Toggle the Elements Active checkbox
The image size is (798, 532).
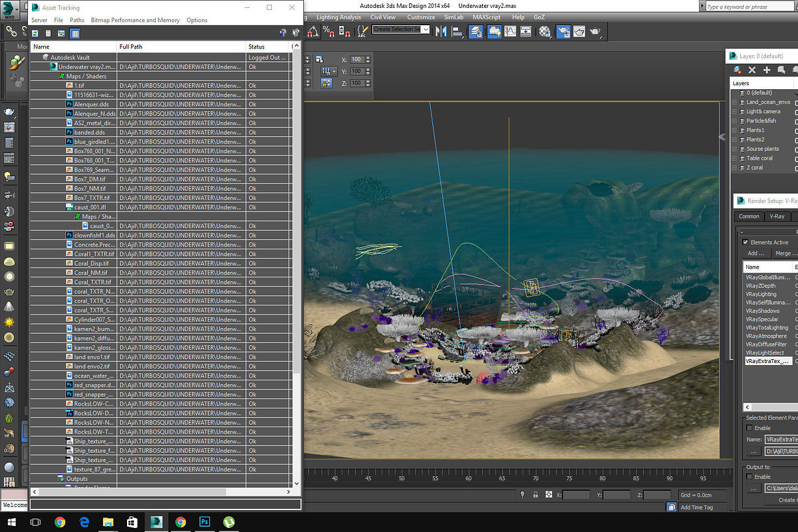(x=745, y=242)
